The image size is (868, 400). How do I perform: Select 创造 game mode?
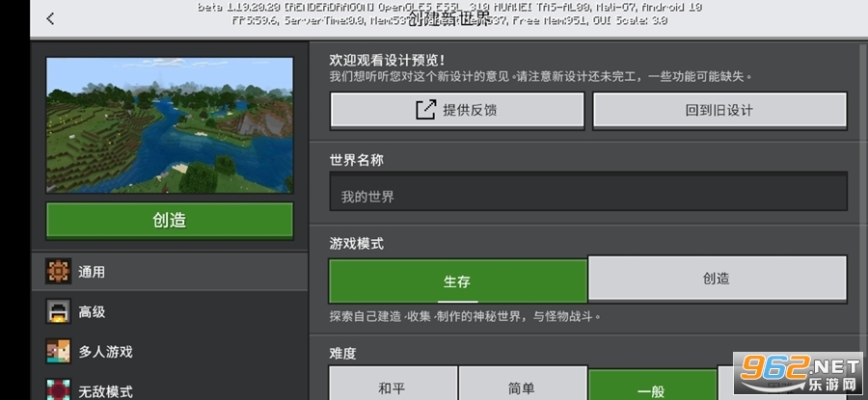tap(717, 279)
